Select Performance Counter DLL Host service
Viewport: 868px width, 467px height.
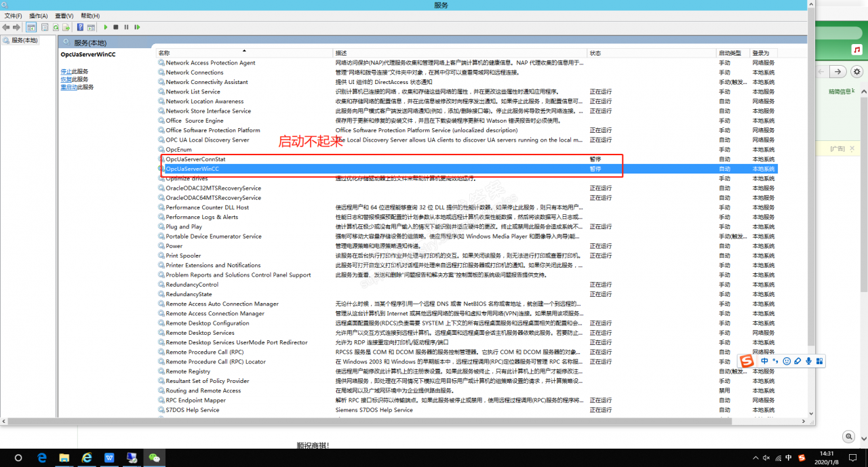467,207
